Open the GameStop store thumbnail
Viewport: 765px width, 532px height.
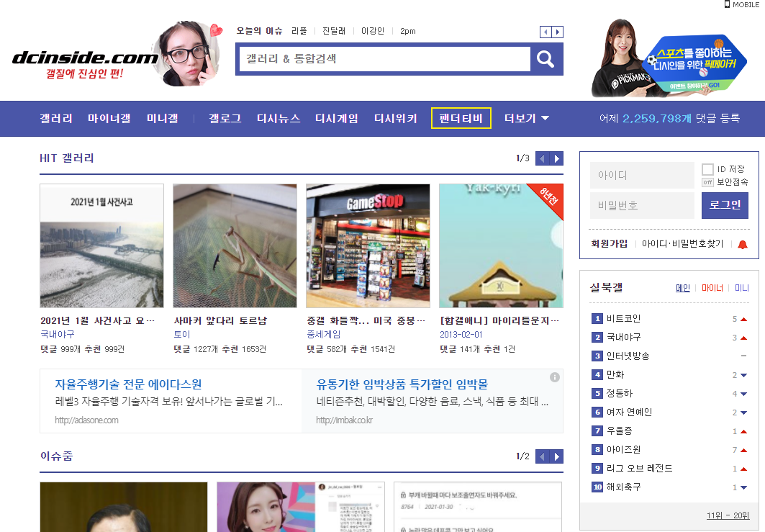click(x=368, y=245)
